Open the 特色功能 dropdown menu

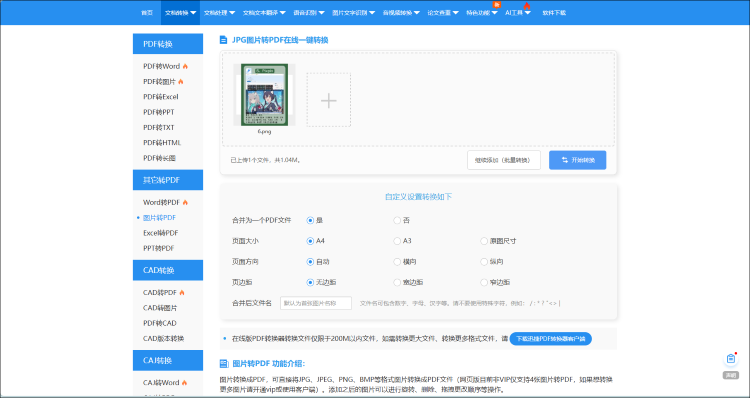[482, 13]
